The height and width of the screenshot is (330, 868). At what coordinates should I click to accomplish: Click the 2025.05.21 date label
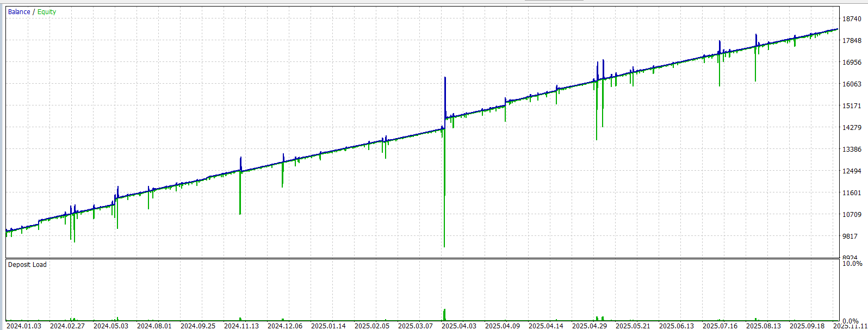click(633, 326)
